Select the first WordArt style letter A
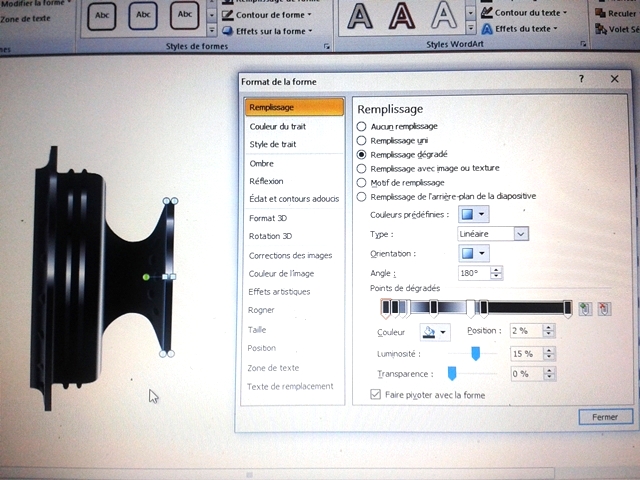The image size is (640, 480). pyautogui.click(x=359, y=17)
